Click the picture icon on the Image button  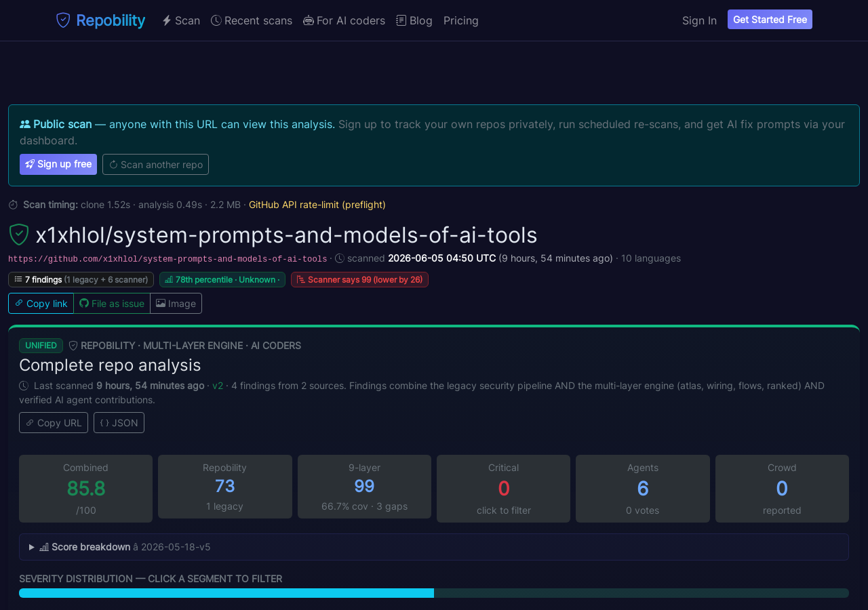tap(161, 304)
